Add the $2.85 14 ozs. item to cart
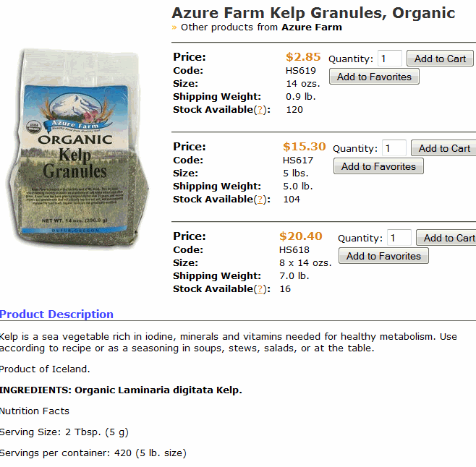476x467 pixels. (x=440, y=59)
